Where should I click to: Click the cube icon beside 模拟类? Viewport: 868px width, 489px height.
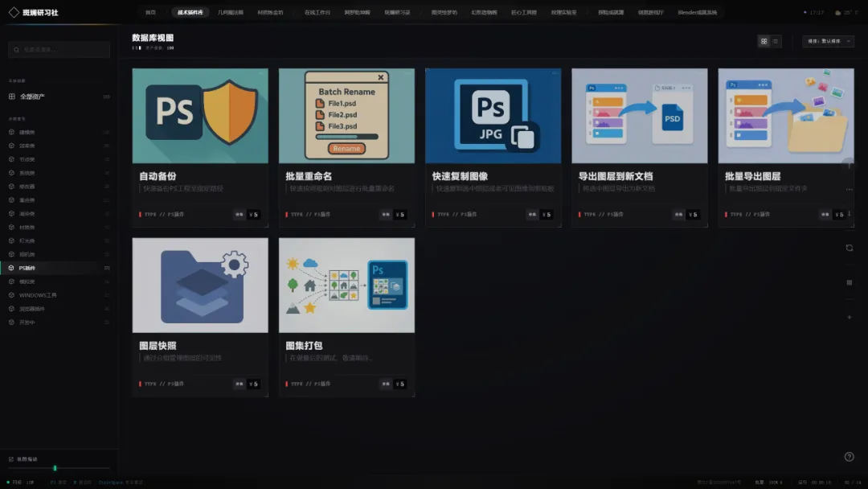[11, 281]
